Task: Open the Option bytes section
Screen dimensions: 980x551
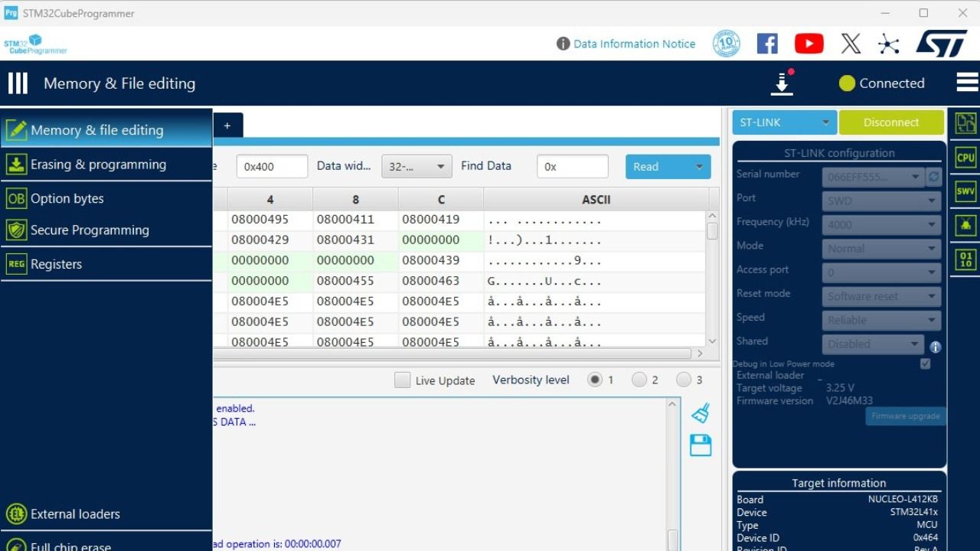Action: [106, 198]
